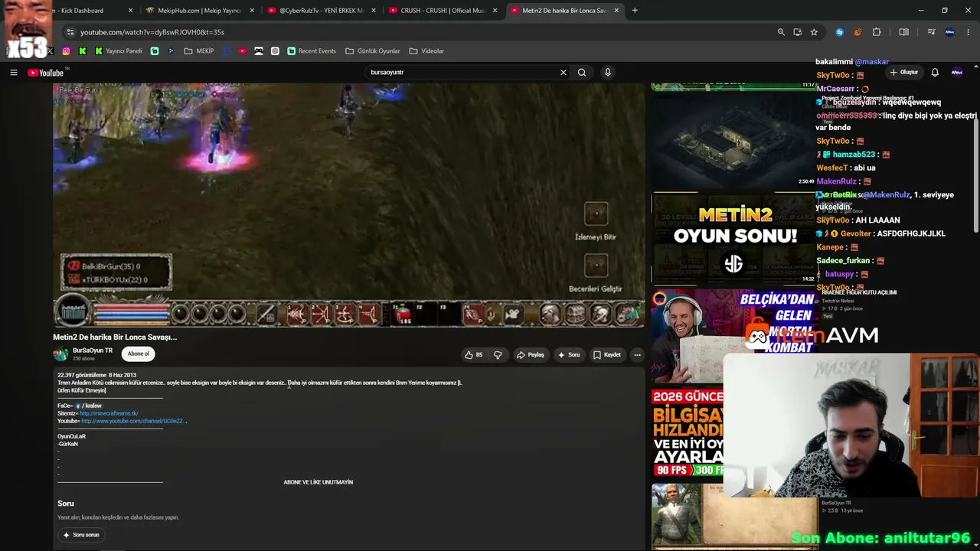Open the BİLGİSAYAR HIZLANDIRMA recommended thumbnail
980x551 pixels.
[x=688, y=433]
